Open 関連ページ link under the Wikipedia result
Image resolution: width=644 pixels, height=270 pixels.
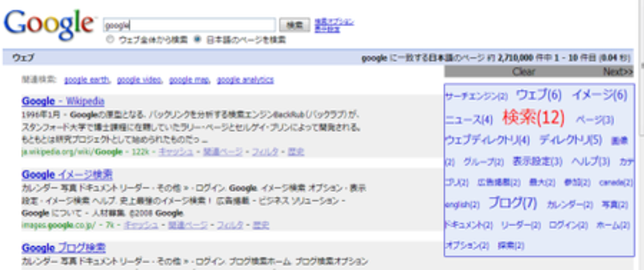(x=223, y=152)
